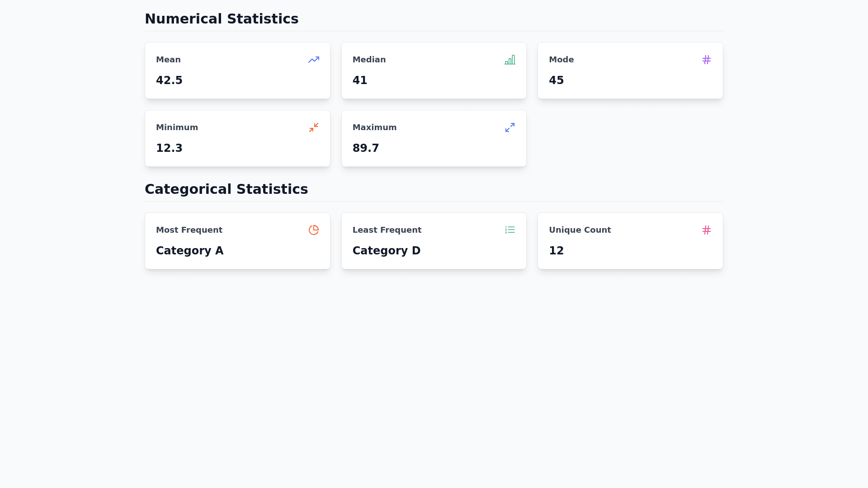Viewport: 868px width, 488px height.
Task: Click the blue expand arrows icon on Maximum card
Action: click(x=510, y=127)
